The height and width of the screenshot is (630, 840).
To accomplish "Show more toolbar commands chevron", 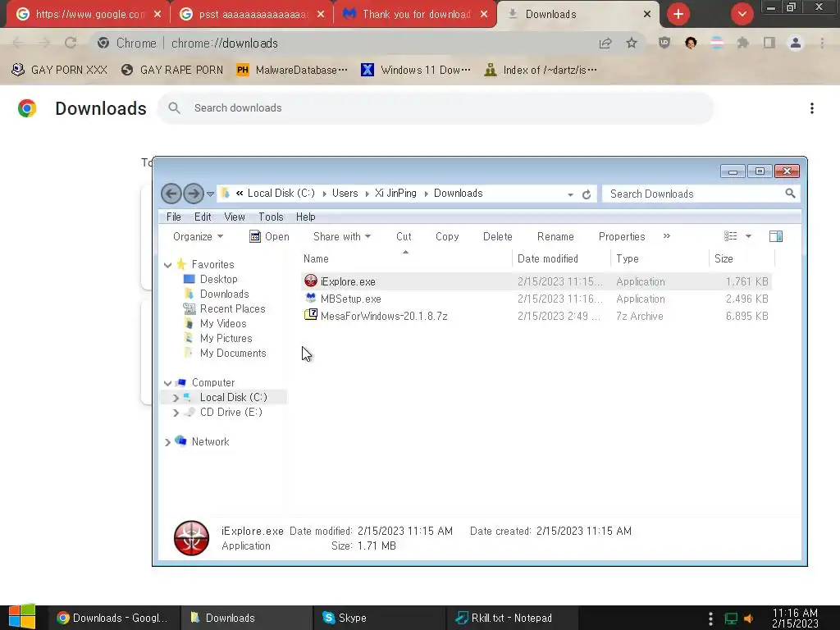I will click(666, 235).
